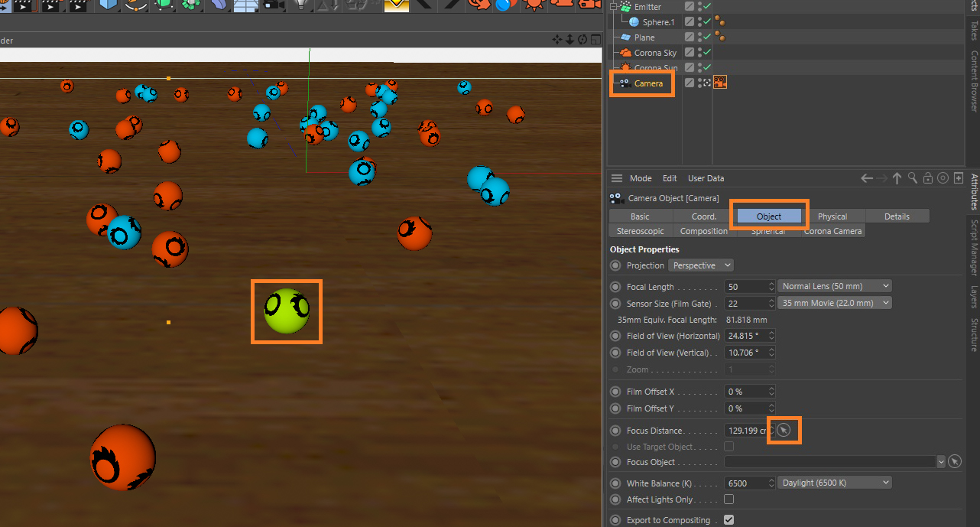Image resolution: width=980 pixels, height=527 pixels.
Task: Select Corona camera tag on Camera
Action: [720, 83]
